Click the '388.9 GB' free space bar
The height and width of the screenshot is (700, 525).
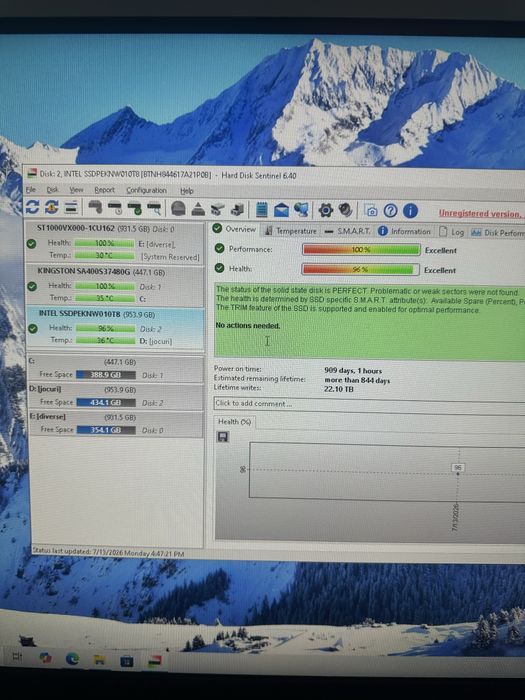coord(106,375)
